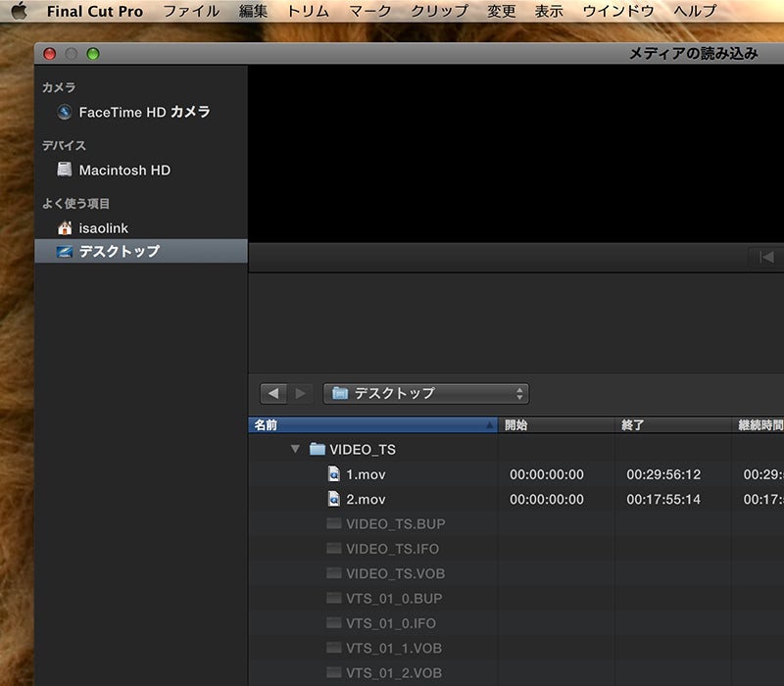Click the 1.mov end time 00:29:56:12

[663, 474]
